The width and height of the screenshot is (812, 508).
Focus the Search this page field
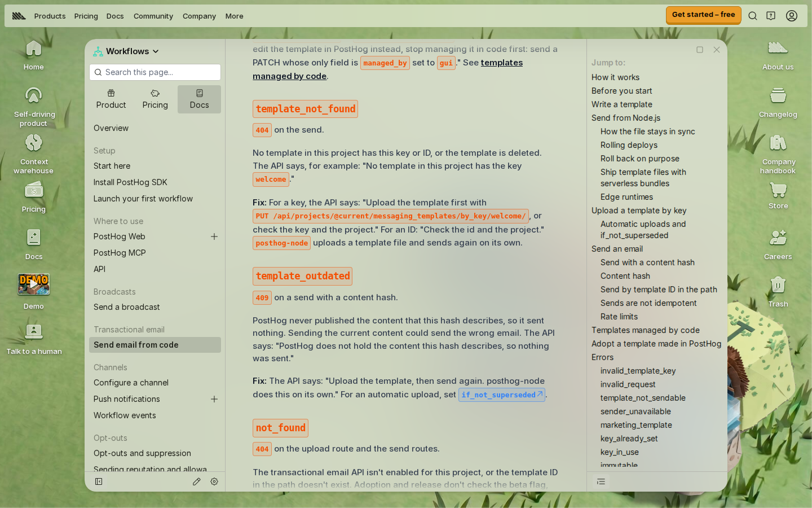click(155, 72)
